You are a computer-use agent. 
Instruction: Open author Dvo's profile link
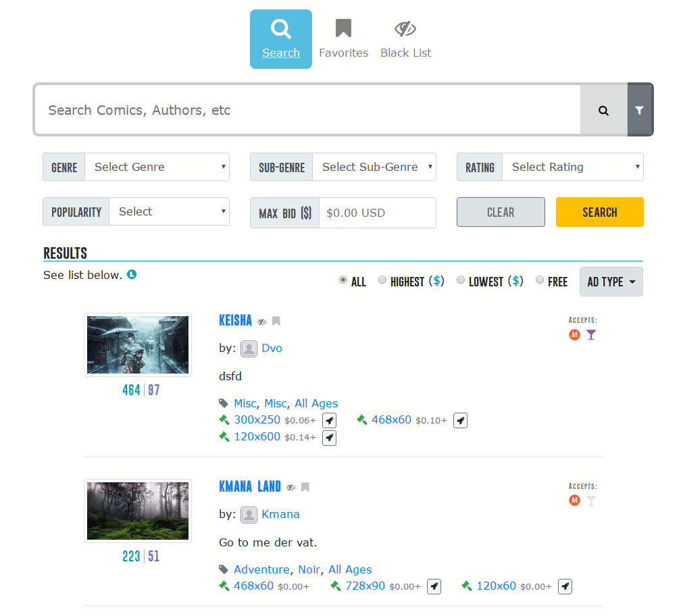pyautogui.click(x=272, y=348)
